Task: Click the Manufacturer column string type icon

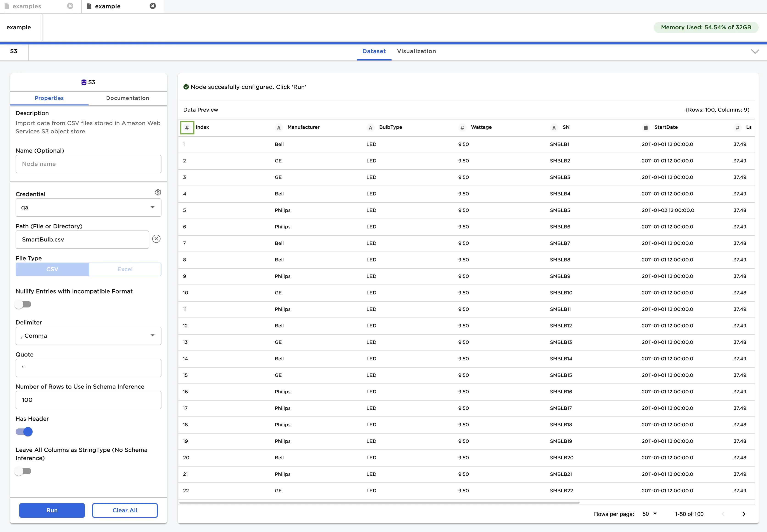Action: [279, 128]
